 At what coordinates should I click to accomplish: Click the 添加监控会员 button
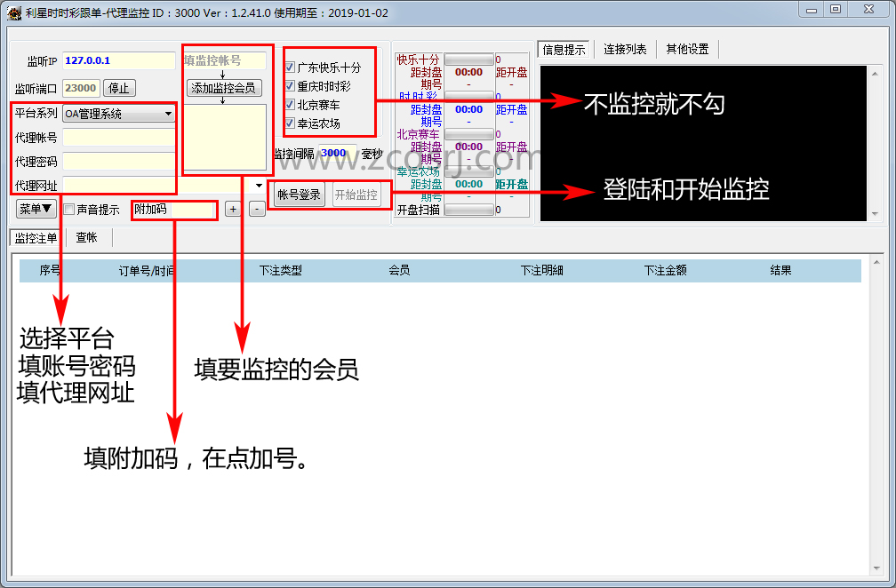click(224, 88)
